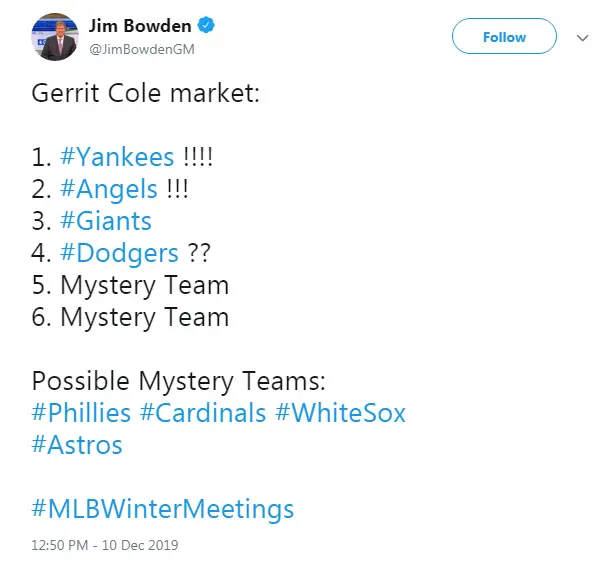
Task: Click the #Astros hashtag
Action: click(77, 445)
